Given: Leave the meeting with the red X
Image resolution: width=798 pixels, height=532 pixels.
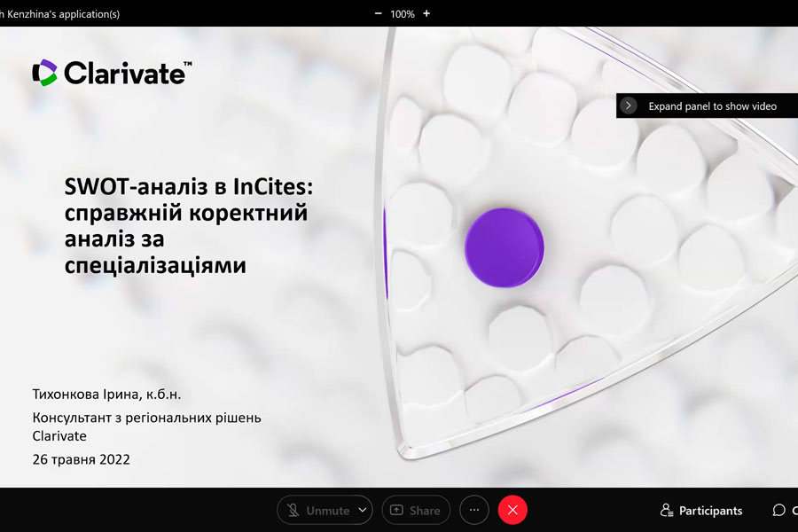Looking at the screenshot, I should (x=512, y=510).
